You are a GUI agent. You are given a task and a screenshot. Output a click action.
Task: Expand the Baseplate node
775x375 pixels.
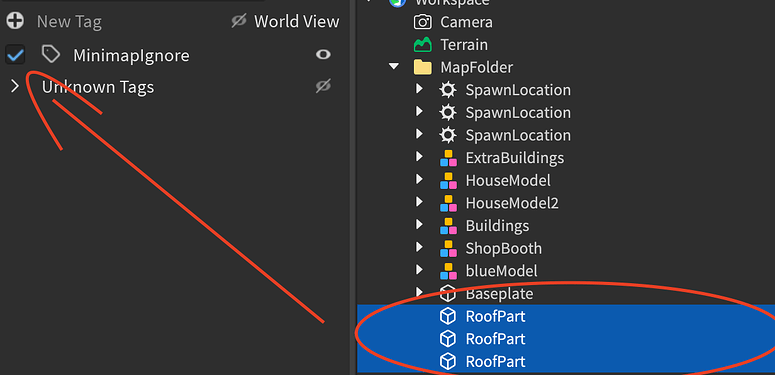coord(419,292)
